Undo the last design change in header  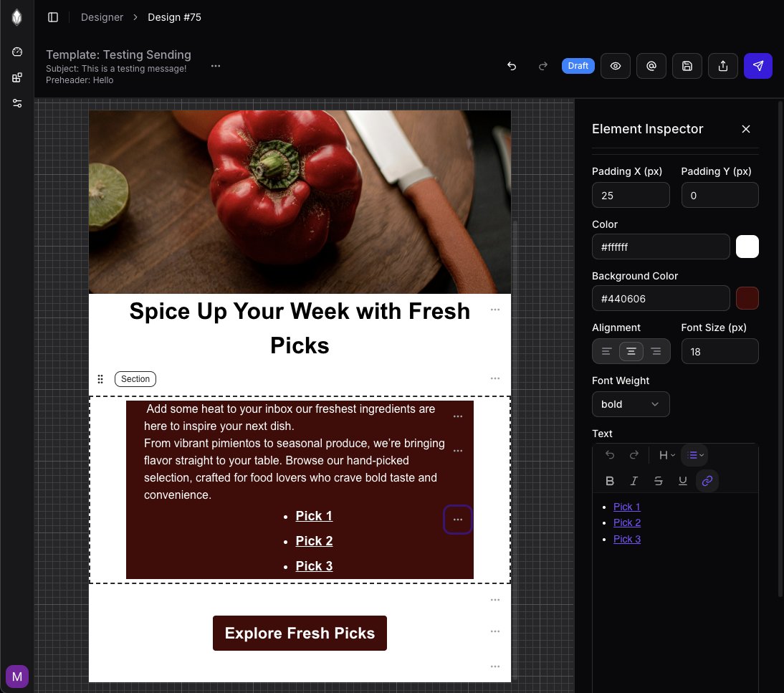[512, 66]
